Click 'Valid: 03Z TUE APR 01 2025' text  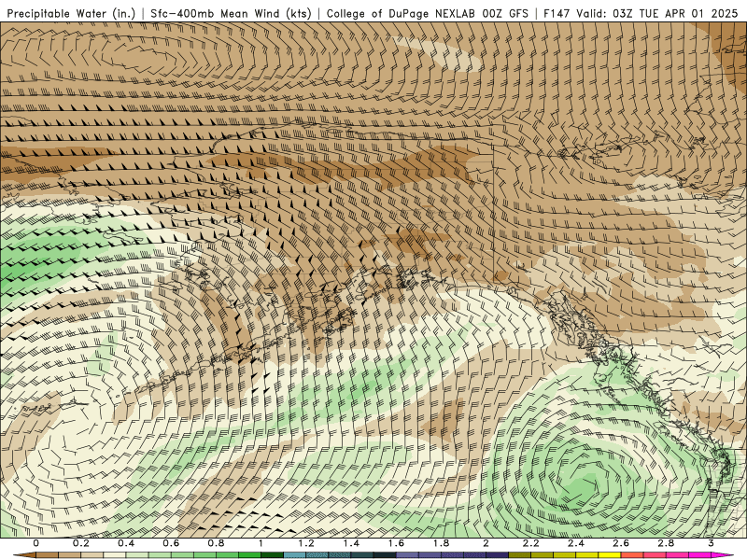tap(657, 14)
